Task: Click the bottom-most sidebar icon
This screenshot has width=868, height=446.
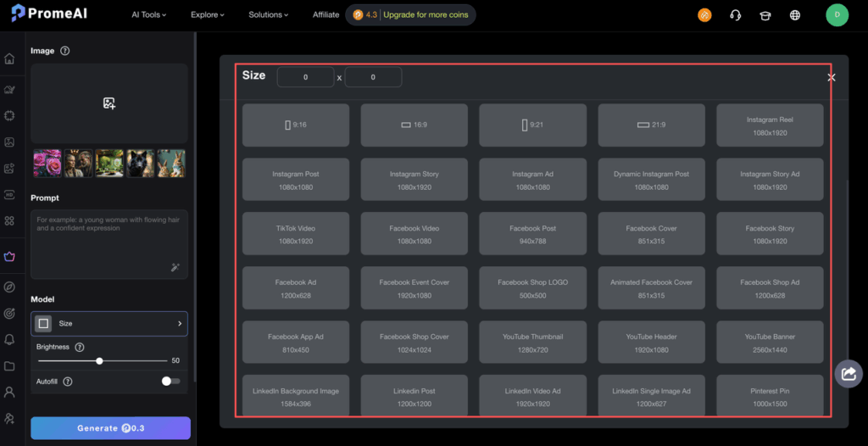Action: [8, 418]
